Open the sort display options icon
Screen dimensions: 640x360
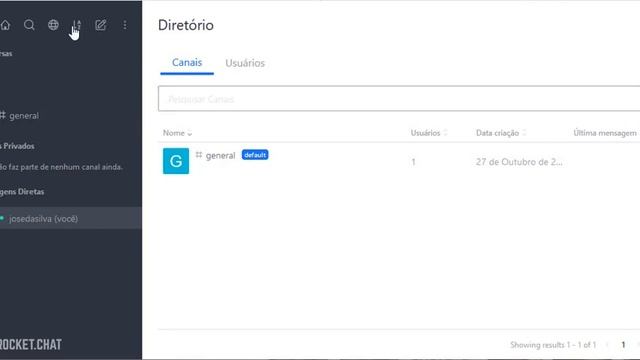click(77, 25)
